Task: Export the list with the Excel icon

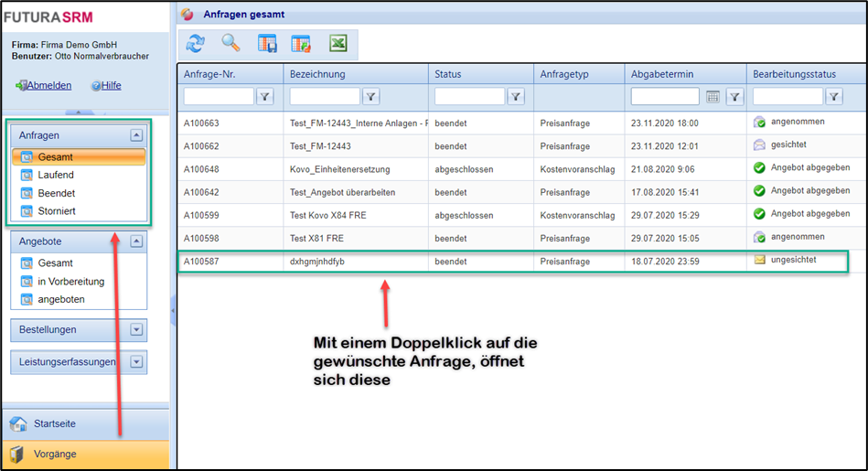Action: click(x=338, y=43)
